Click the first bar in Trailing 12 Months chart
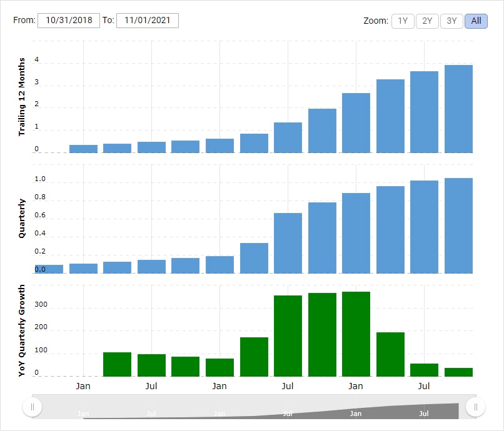504x431 pixels. (x=83, y=149)
